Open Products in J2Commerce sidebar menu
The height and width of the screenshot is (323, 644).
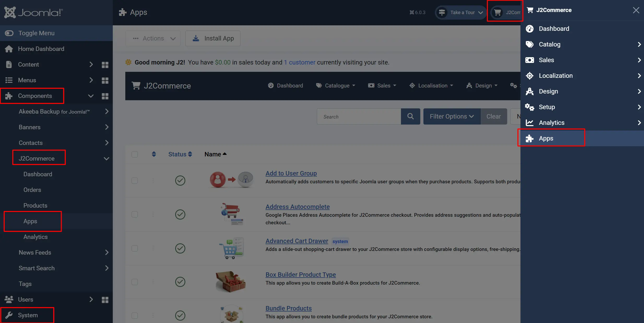35,205
